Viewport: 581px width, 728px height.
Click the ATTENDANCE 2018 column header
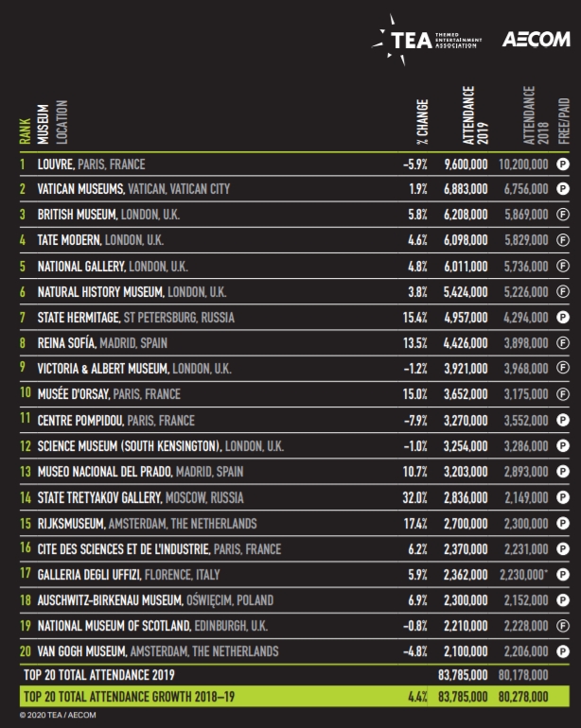click(536, 115)
